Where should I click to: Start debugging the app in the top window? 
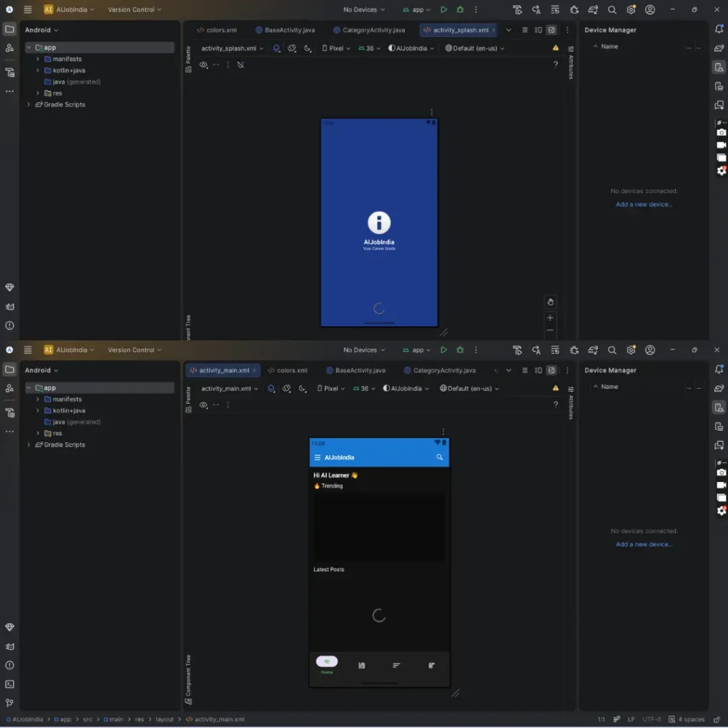pos(460,9)
